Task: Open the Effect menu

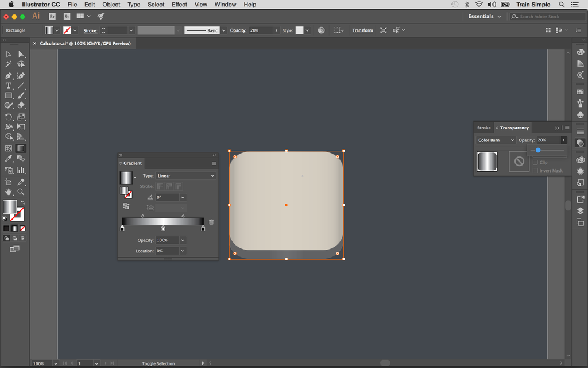Action: pos(179,5)
